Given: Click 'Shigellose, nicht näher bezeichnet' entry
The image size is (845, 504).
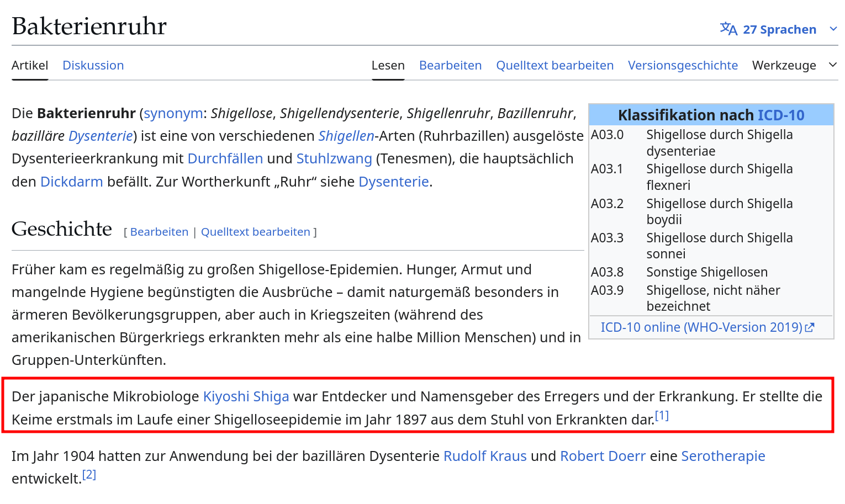Looking at the screenshot, I should tap(714, 298).
